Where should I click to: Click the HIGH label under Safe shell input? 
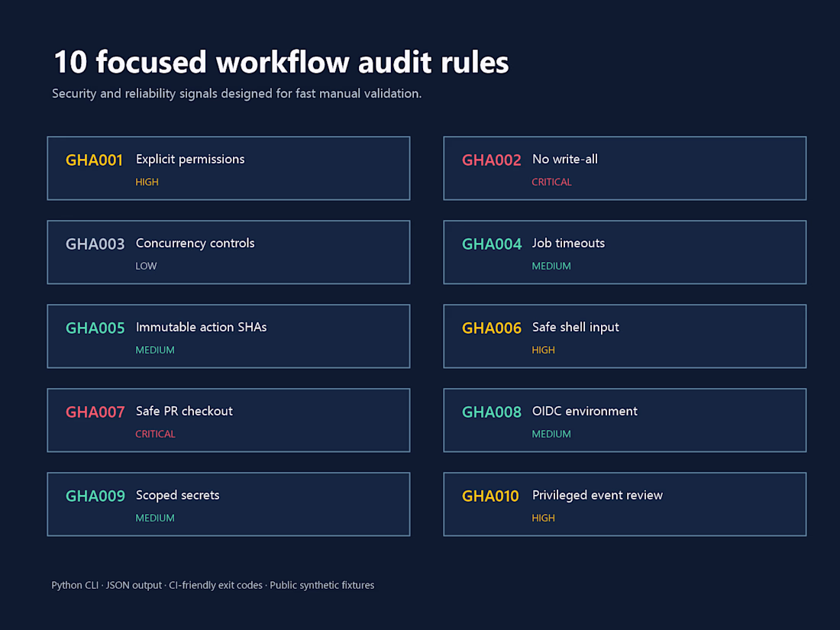pyautogui.click(x=543, y=351)
